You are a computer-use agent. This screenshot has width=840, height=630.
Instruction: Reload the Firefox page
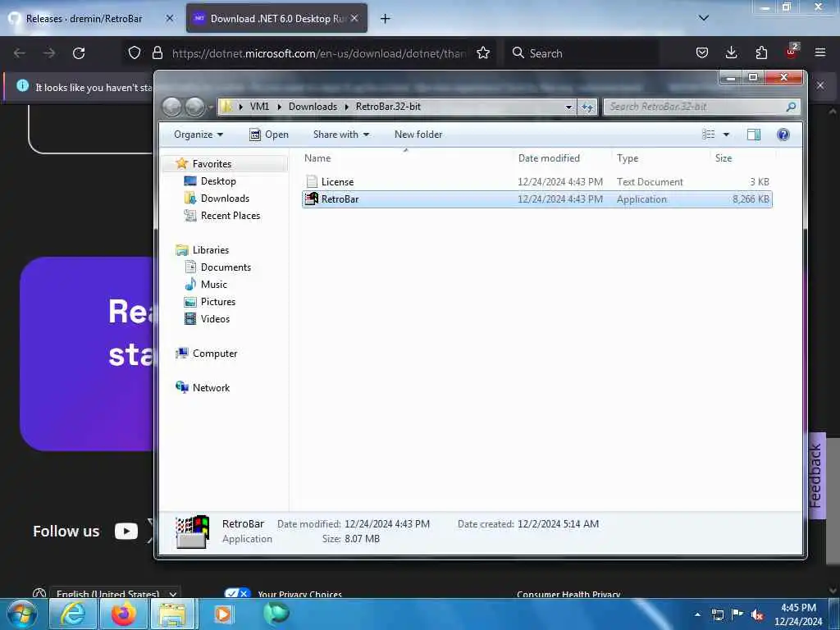click(79, 53)
